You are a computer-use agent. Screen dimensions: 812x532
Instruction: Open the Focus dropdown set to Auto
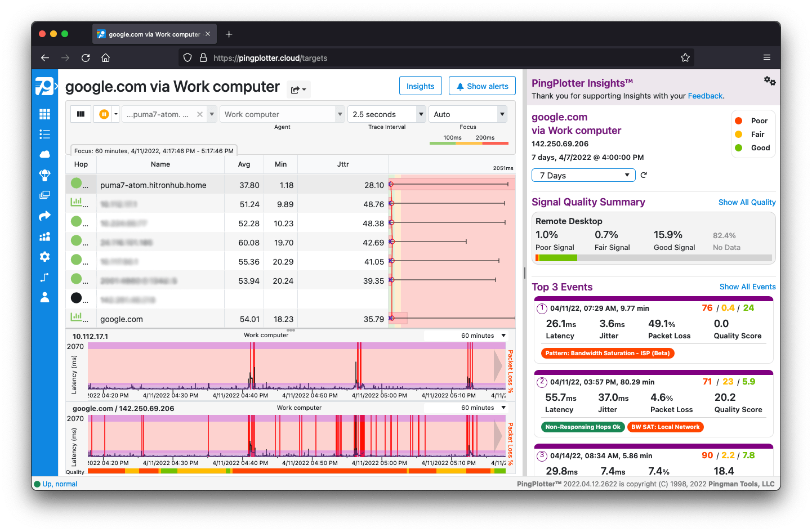[x=468, y=114]
